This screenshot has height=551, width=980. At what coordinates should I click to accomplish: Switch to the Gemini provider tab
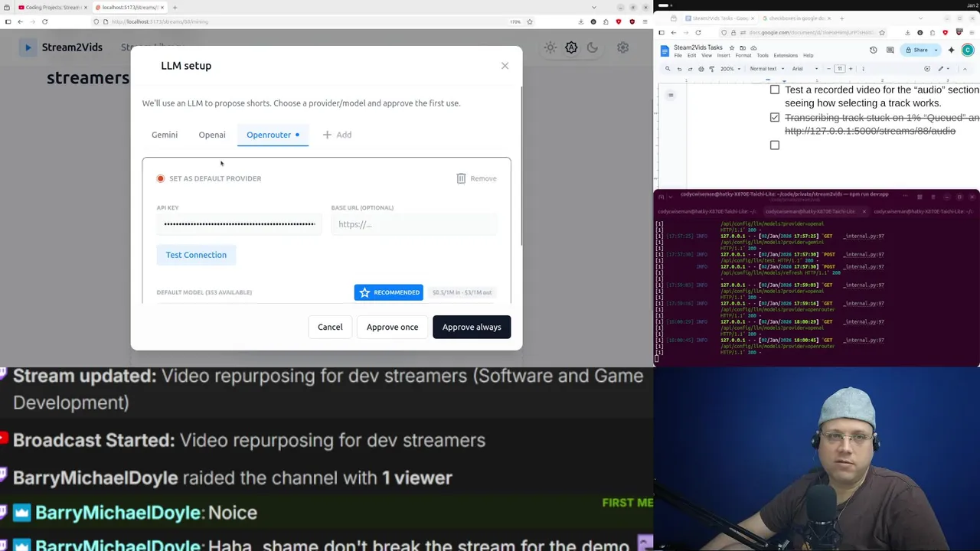pyautogui.click(x=165, y=135)
